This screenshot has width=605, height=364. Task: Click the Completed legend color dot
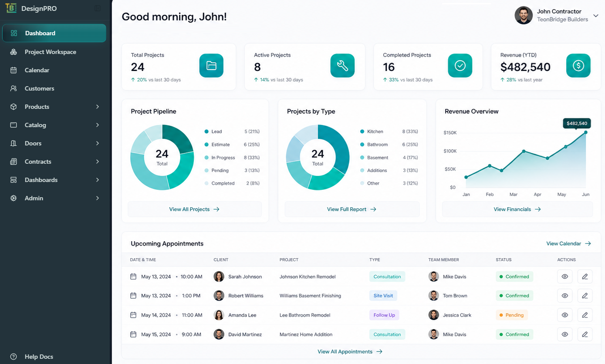coord(206,183)
